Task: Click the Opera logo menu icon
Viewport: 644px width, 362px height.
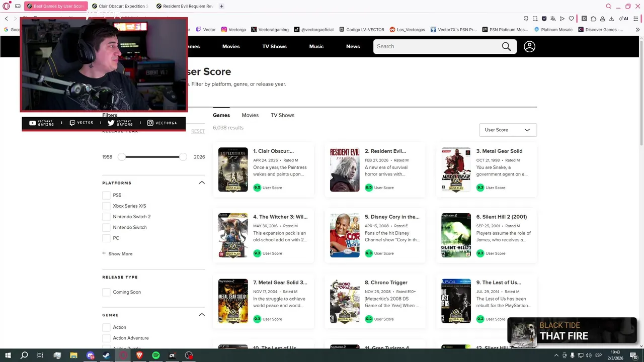Action: point(6,6)
